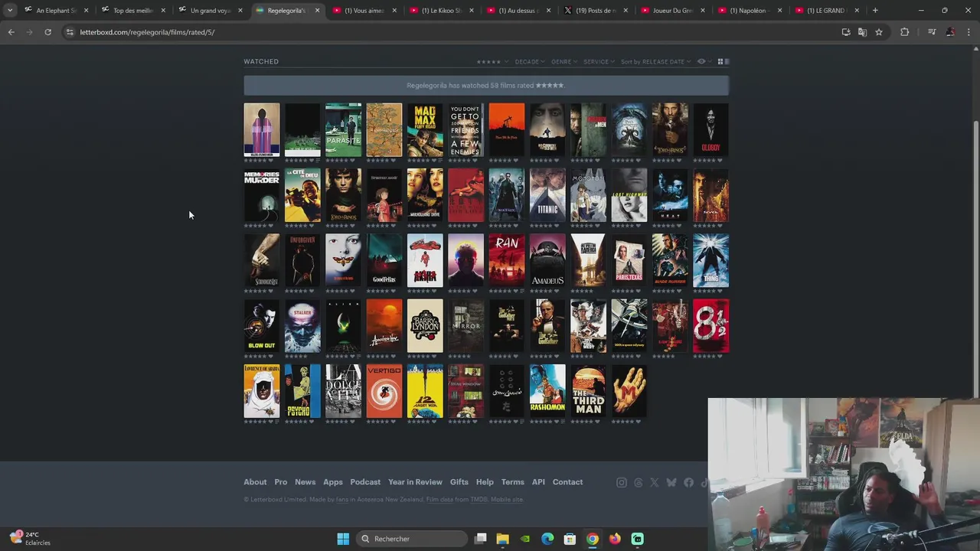Viewport: 980px width, 551px height.
Task: Click the Rechercher taskbar search box
Action: click(x=413, y=539)
